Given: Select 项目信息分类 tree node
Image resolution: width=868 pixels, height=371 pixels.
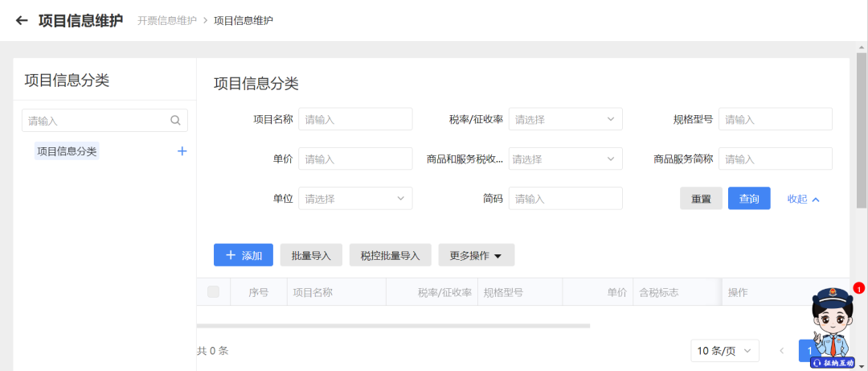Looking at the screenshot, I should (x=67, y=151).
